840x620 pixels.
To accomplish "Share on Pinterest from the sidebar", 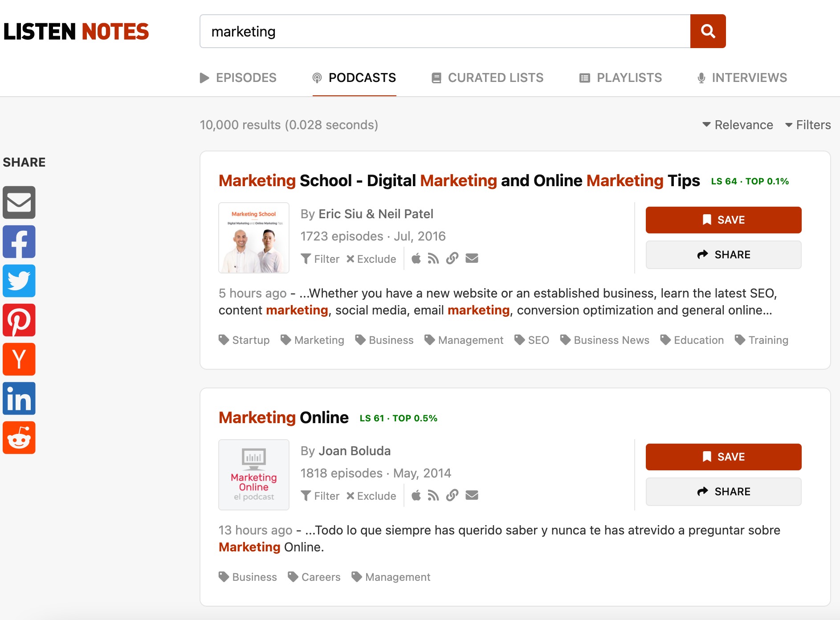I will tap(19, 320).
